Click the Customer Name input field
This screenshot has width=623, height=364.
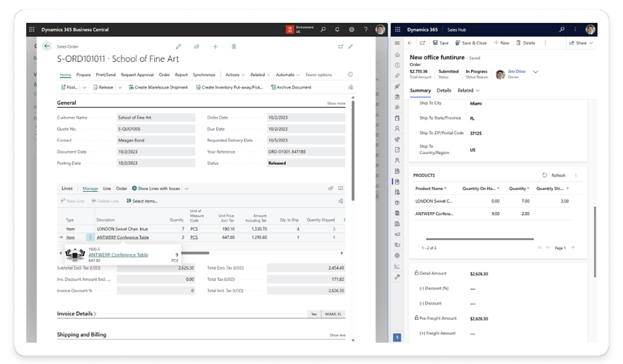pyautogui.click(x=155, y=118)
